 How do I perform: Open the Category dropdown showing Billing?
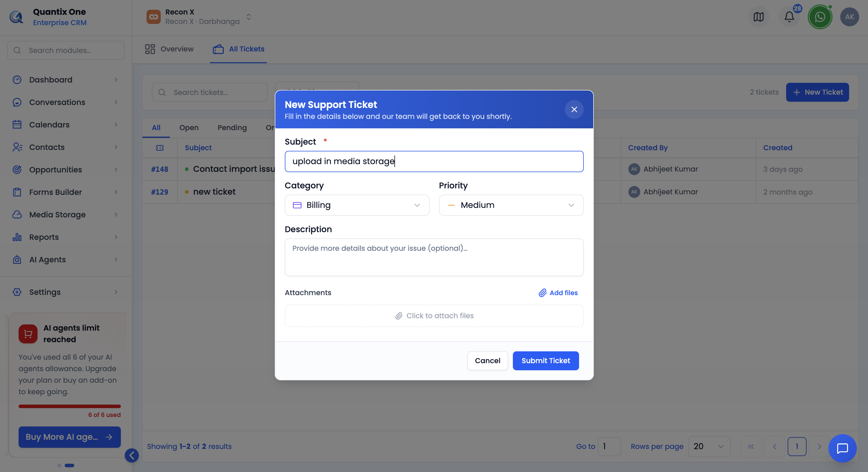coord(357,205)
